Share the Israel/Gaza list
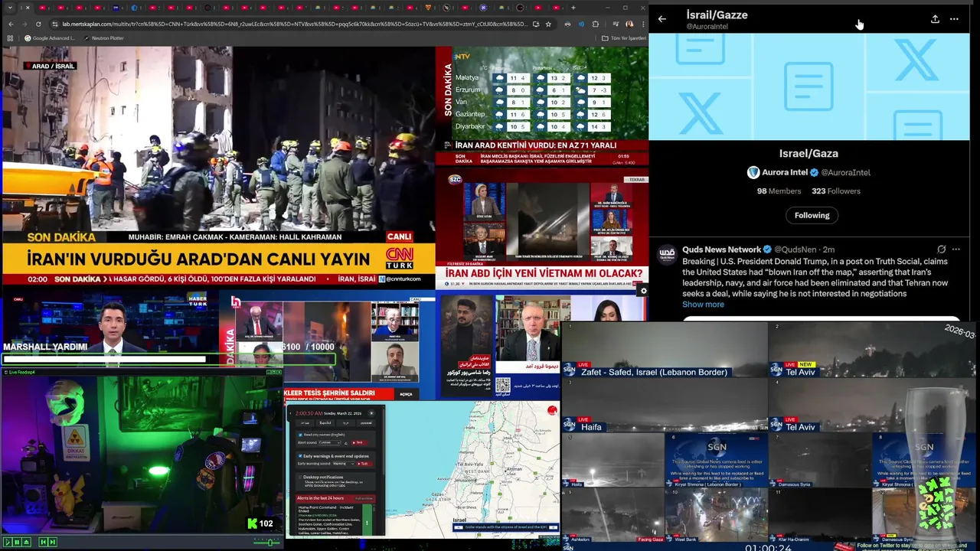Viewport: 980px width, 551px height. [x=935, y=19]
